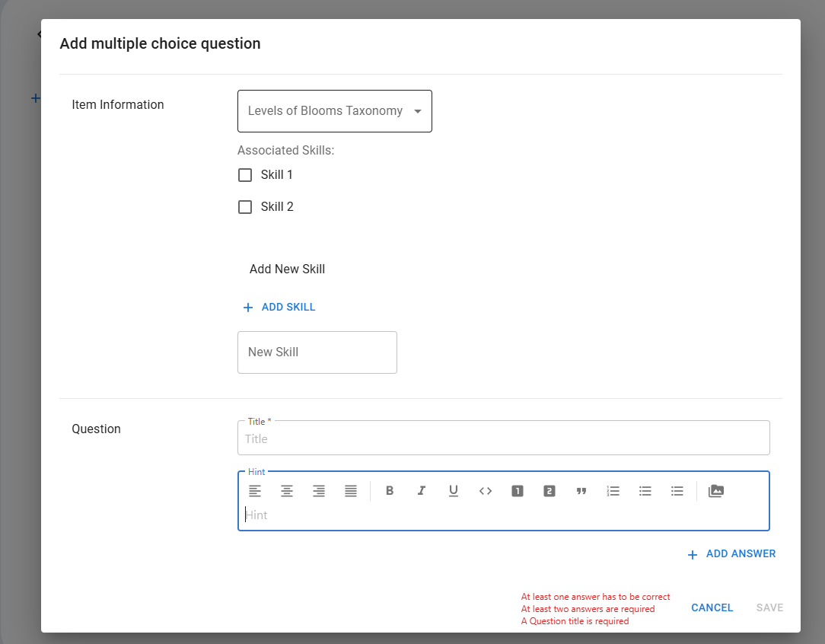Start a numbered list
825x644 pixels.
click(613, 491)
